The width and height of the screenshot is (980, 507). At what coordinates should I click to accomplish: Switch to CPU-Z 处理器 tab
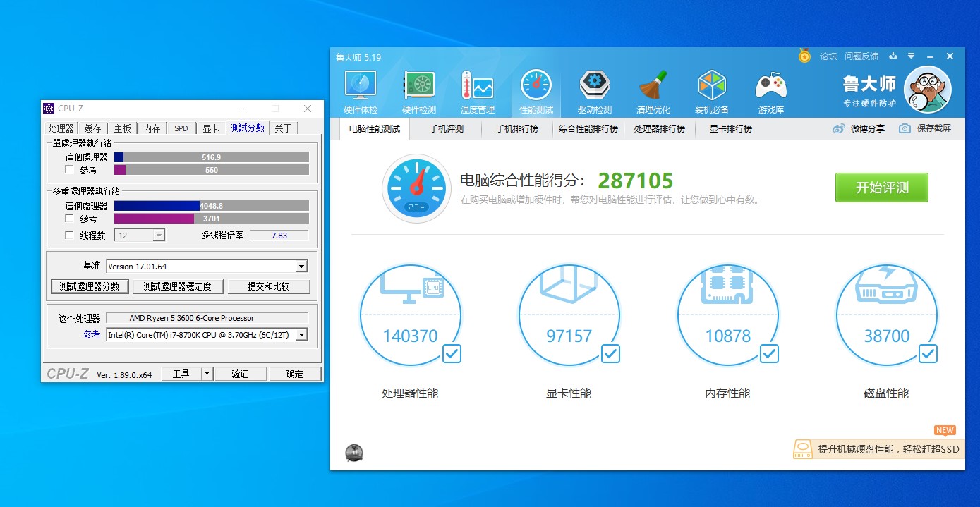coord(61,128)
